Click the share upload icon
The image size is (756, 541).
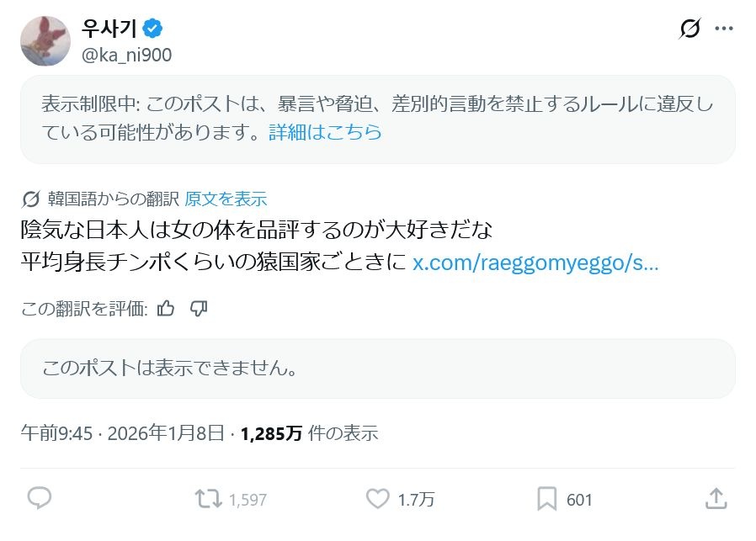[x=716, y=499]
